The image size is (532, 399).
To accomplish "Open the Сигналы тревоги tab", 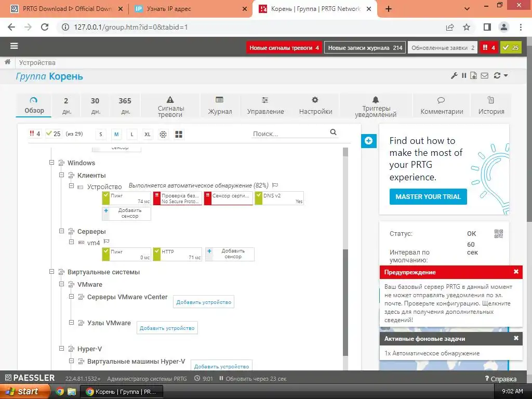I will pyautogui.click(x=170, y=105).
